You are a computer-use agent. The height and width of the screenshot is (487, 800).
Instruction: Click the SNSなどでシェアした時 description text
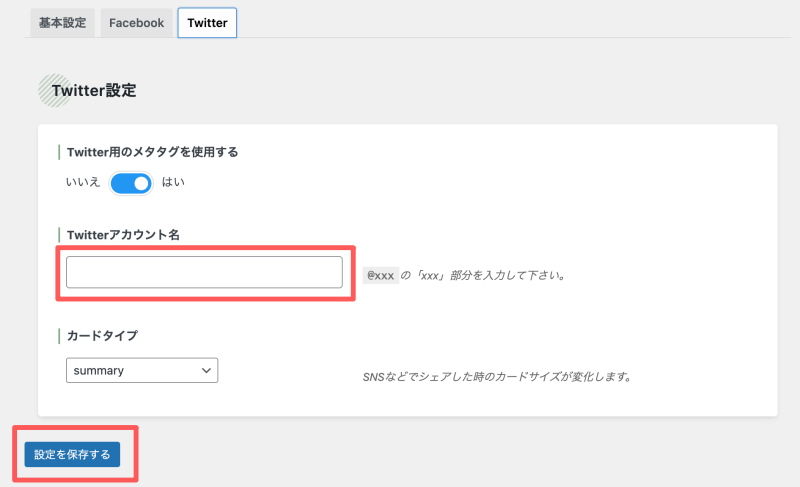497,377
